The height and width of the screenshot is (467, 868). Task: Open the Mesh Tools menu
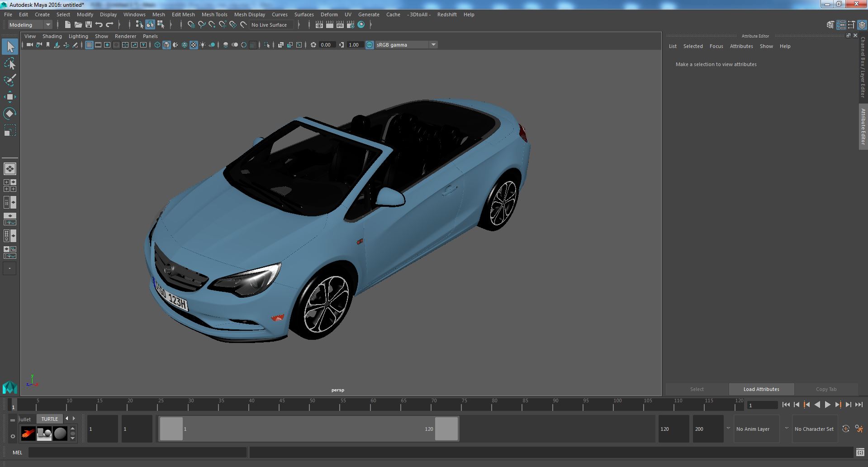pos(214,14)
